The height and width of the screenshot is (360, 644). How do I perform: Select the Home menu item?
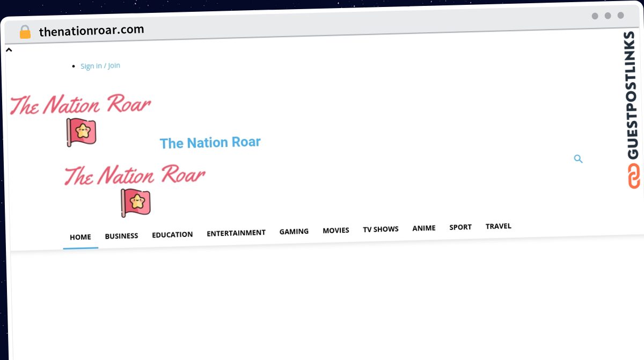point(80,237)
